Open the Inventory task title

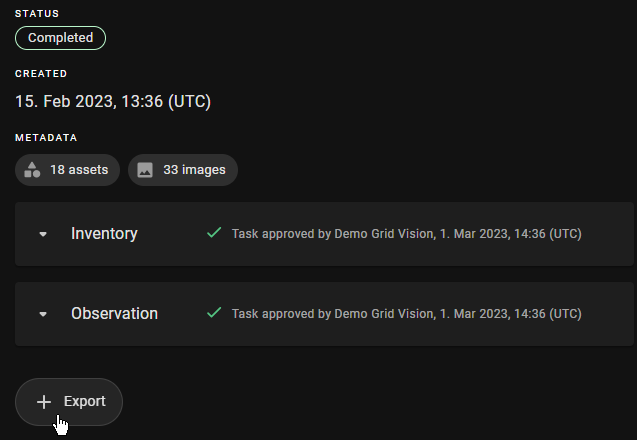pos(104,234)
